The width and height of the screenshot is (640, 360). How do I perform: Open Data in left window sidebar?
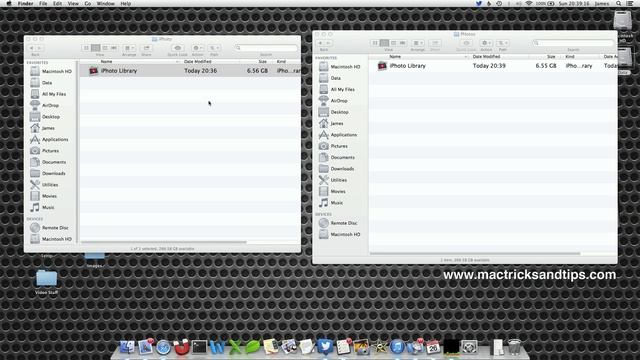tap(41, 83)
